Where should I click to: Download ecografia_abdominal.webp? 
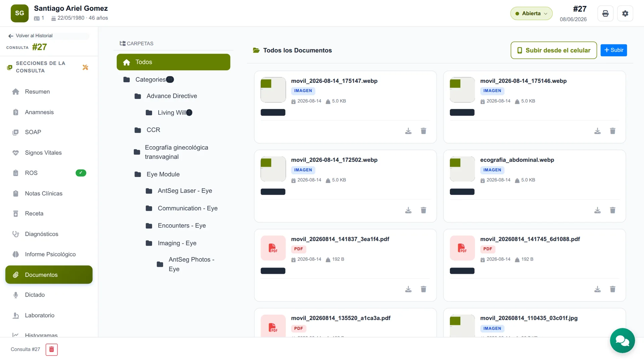tap(597, 210)
